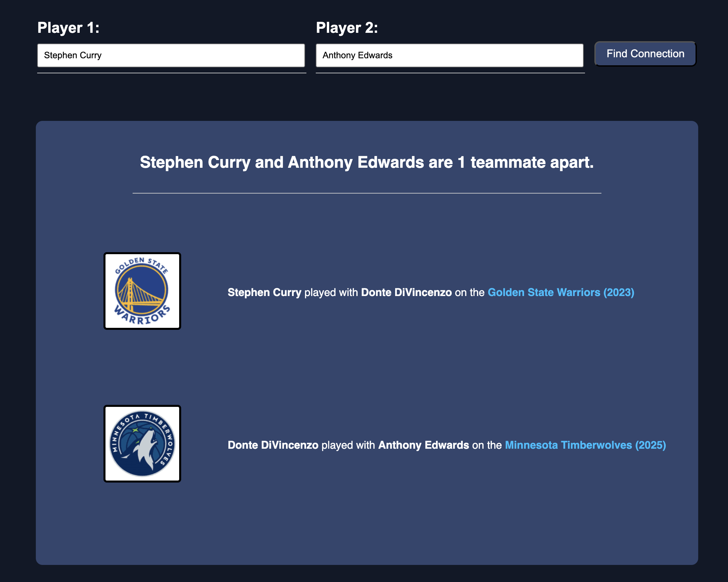Click the Player 2 label
Image resolution: width=728 pixels, height=582 pixels.
pyautogui.click(x=347, y=28)
